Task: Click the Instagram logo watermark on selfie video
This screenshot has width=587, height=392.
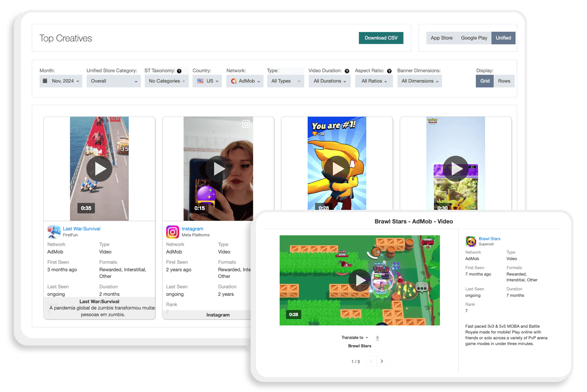Action: pyautogui.click(x=246, y=124)
